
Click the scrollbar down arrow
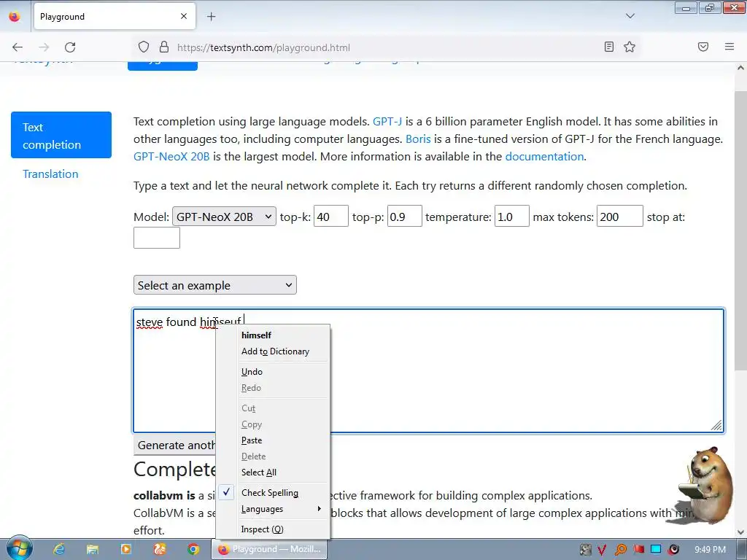tap(741, 532)
